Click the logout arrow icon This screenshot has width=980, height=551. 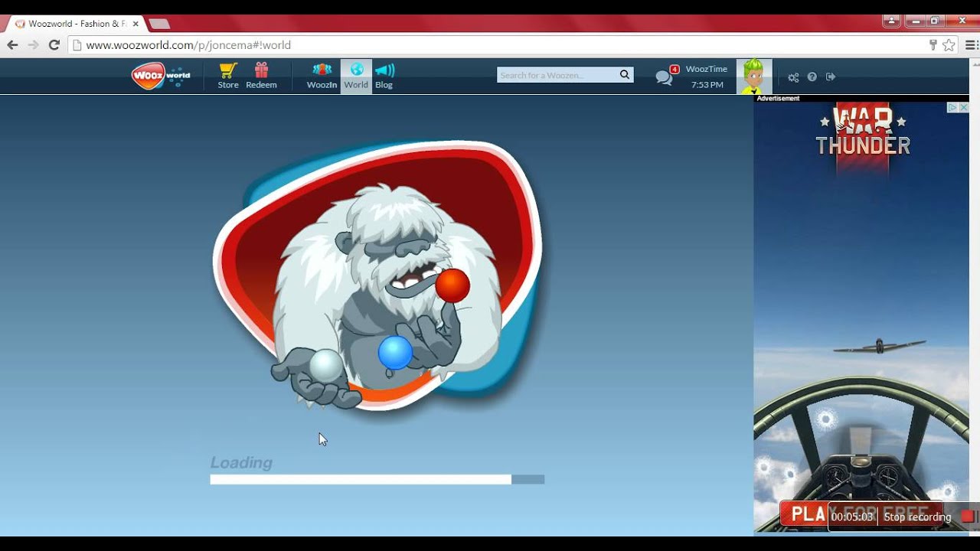[x=831, y=77]
